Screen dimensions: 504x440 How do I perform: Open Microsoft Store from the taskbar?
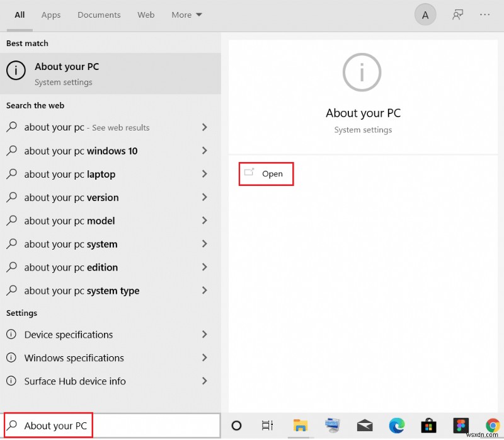(x=429, y=426)
